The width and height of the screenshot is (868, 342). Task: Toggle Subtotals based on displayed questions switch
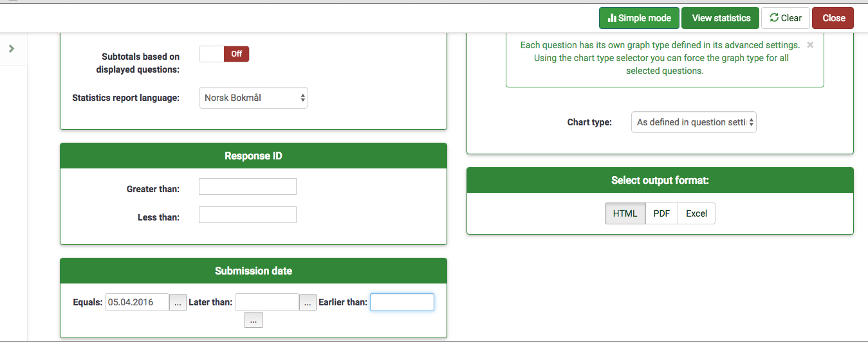pyautogui.click(x=223, y=54)
